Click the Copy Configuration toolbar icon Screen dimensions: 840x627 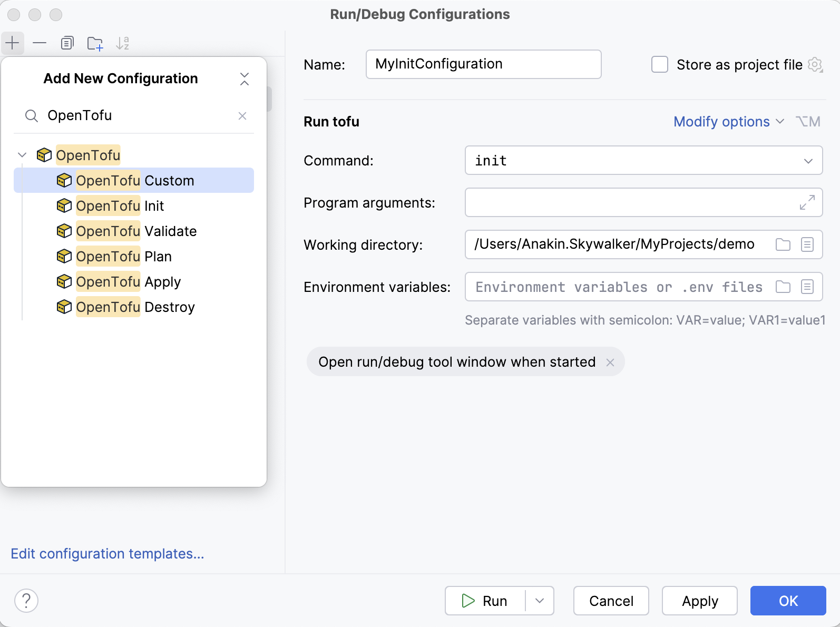(67, 43)
